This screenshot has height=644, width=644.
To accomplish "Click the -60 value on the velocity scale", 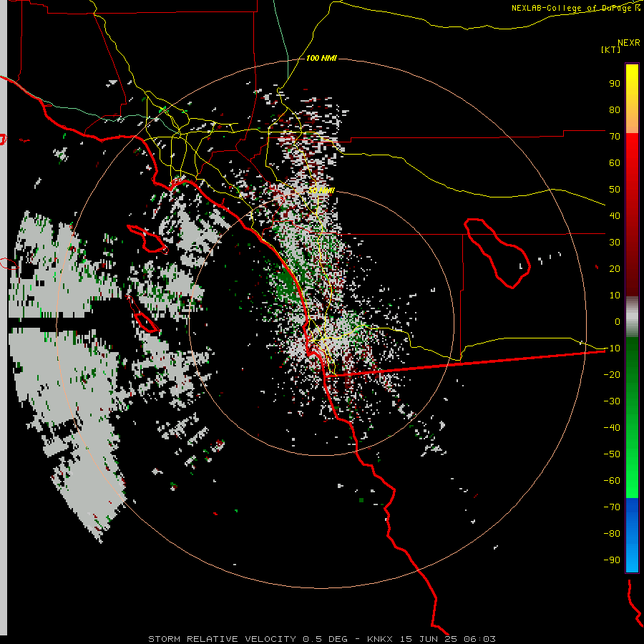I will [612, 481].
